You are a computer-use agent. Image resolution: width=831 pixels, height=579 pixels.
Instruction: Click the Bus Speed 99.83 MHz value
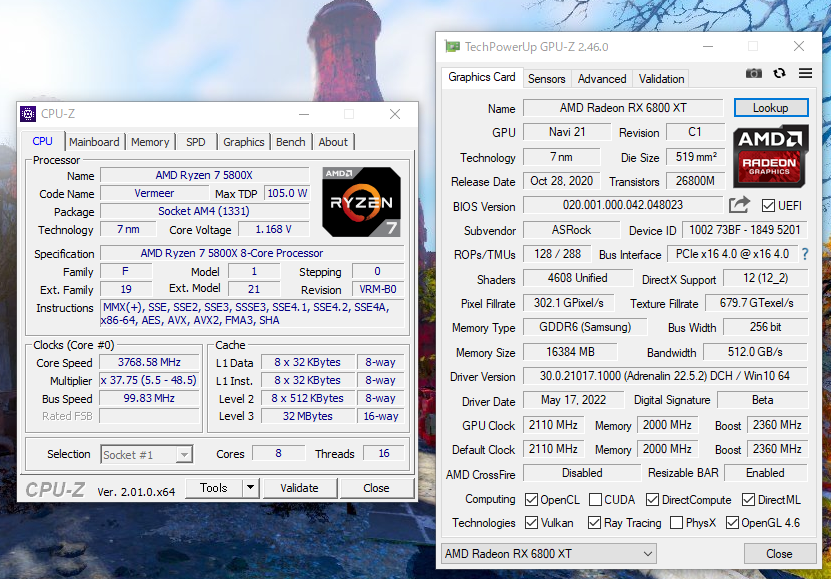click(x=149, y=398)
